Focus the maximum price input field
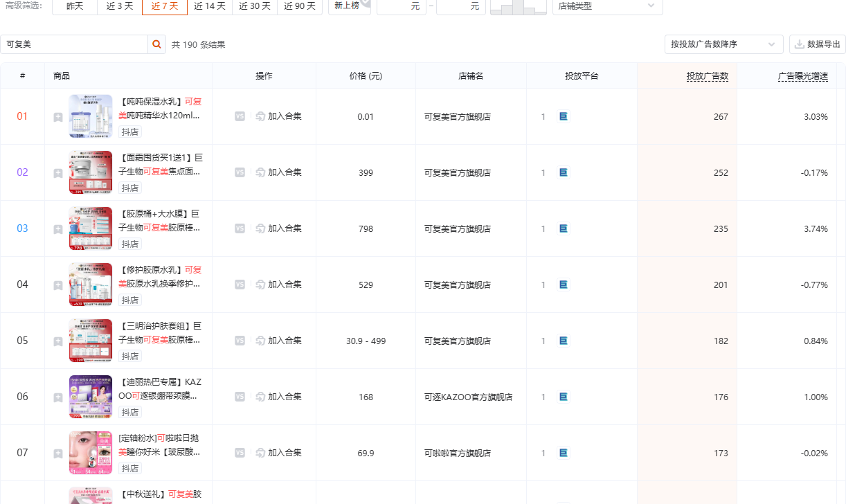This screenshot has height=504, width=846. (x=461, y=6)
